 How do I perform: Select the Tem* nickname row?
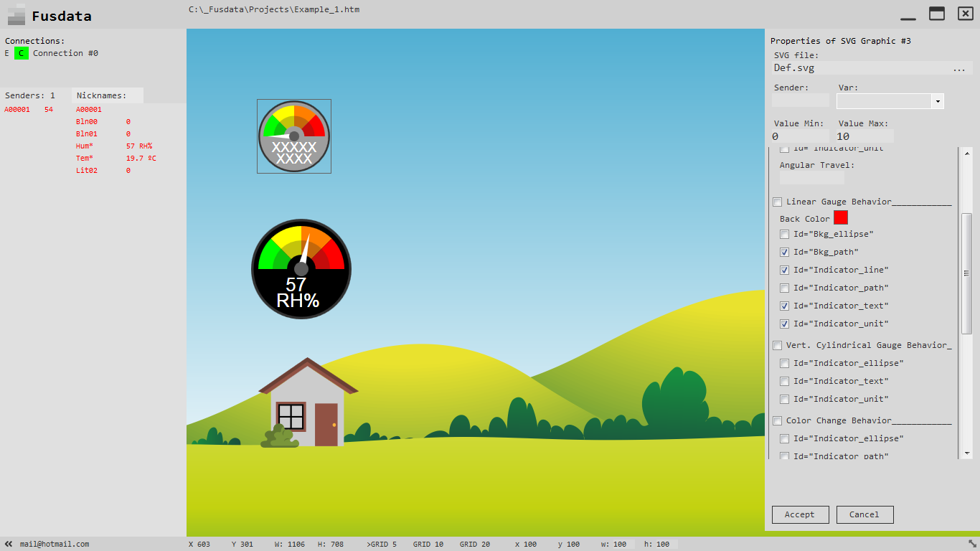pyautogui.click(x=116, y=159)
